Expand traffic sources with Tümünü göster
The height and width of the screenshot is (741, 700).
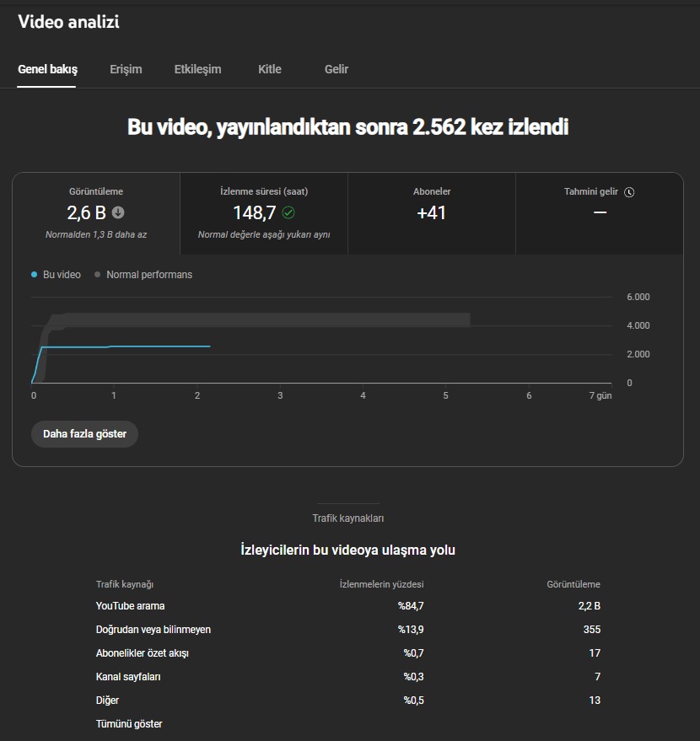tap(129, 724)
